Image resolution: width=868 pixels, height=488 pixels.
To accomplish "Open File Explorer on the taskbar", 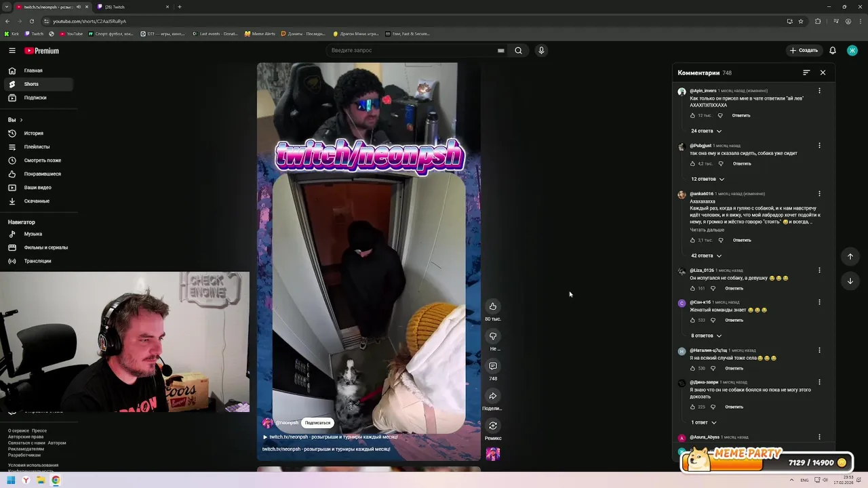I will (41, 481).
